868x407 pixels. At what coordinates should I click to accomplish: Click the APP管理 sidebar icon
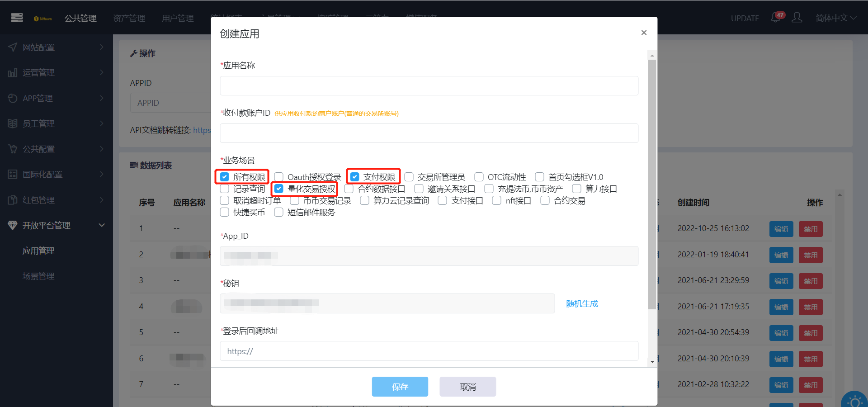(13, 98)
